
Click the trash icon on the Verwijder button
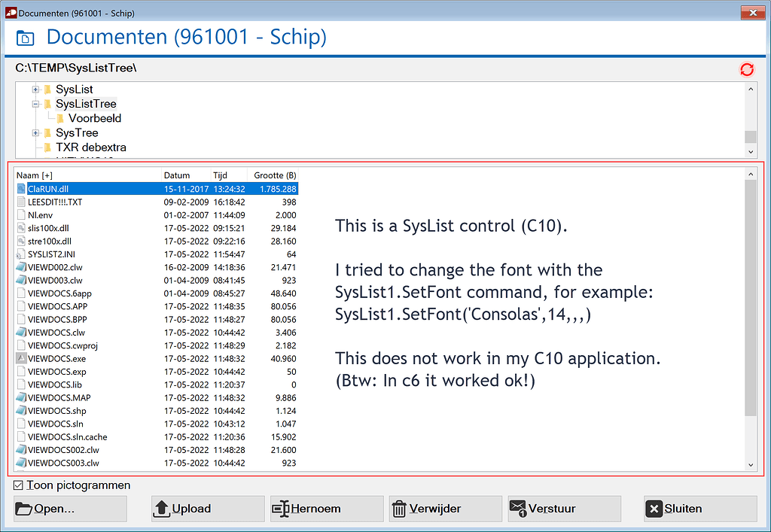(399, 508)
